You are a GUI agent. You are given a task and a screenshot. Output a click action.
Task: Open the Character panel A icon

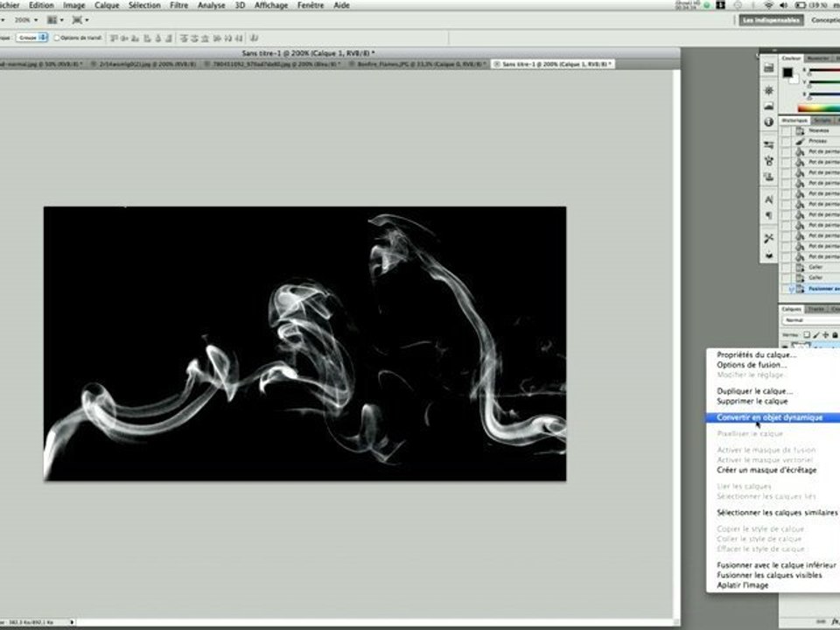[x=769, y=199]
